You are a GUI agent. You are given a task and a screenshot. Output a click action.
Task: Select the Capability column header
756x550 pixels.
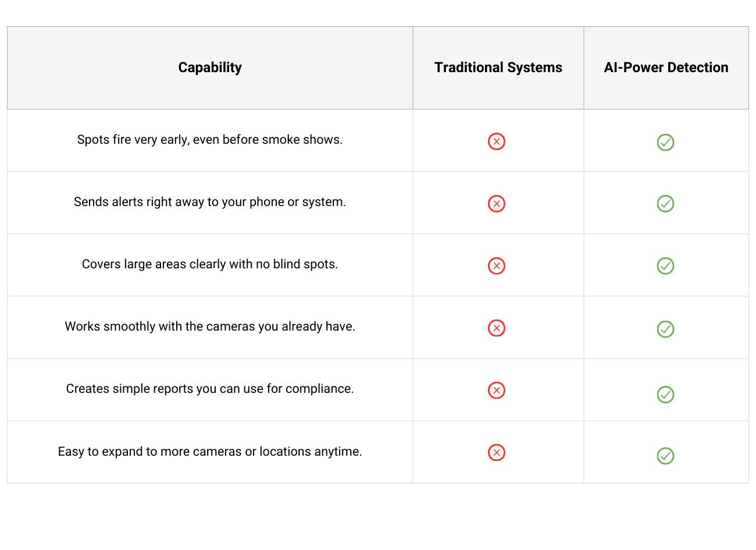click(210, 68)
